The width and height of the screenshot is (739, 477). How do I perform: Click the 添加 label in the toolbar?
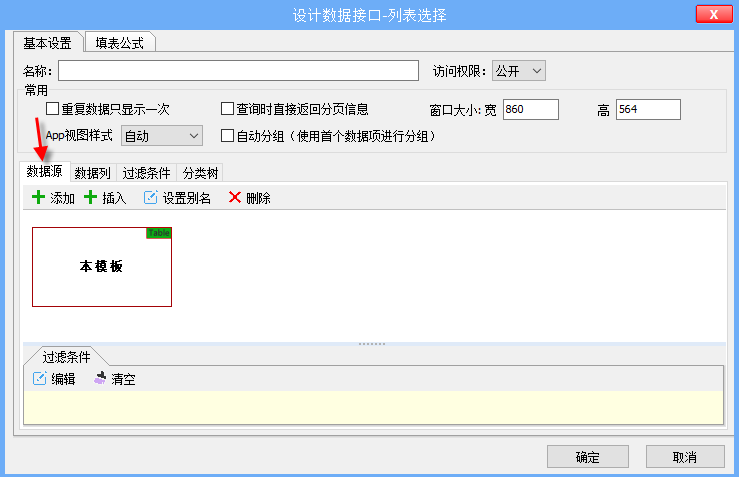click(x=63, y=198)
